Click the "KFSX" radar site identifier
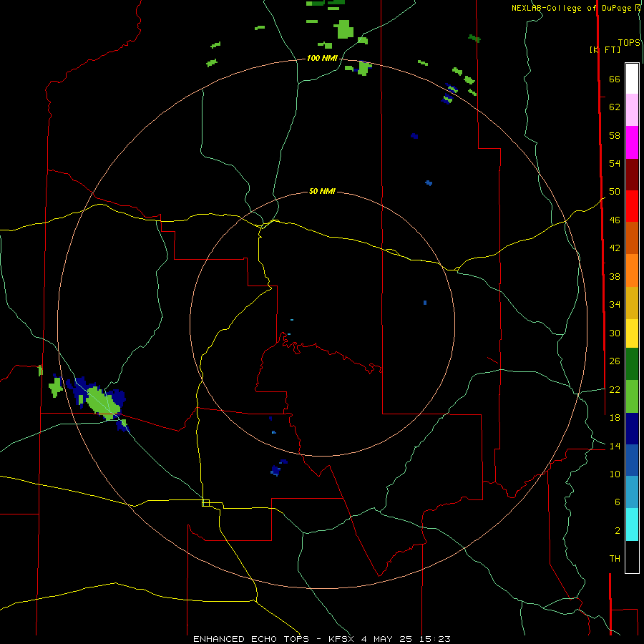 342,639
